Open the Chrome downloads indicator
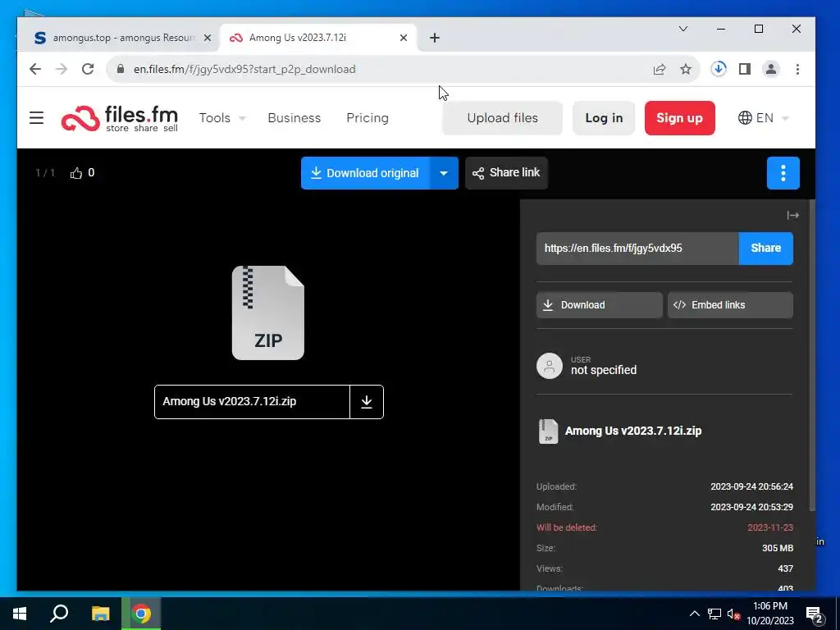Image resolution: width=840 pixels, height=630 pixels. [719, 69]
